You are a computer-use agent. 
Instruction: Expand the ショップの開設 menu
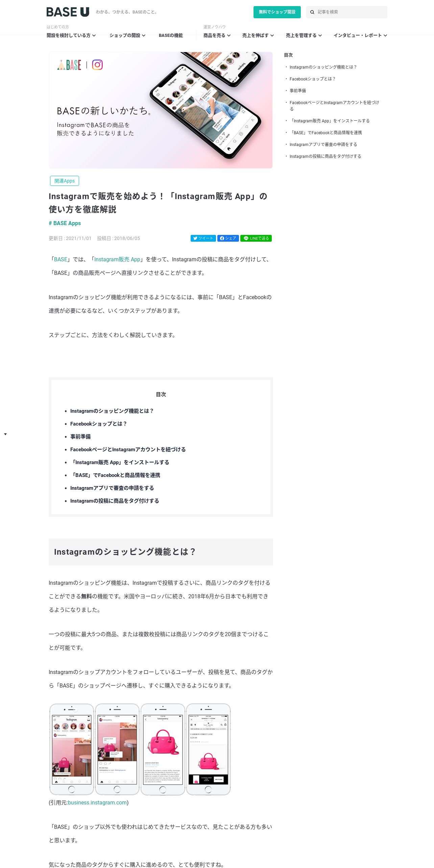click(127, 35)
